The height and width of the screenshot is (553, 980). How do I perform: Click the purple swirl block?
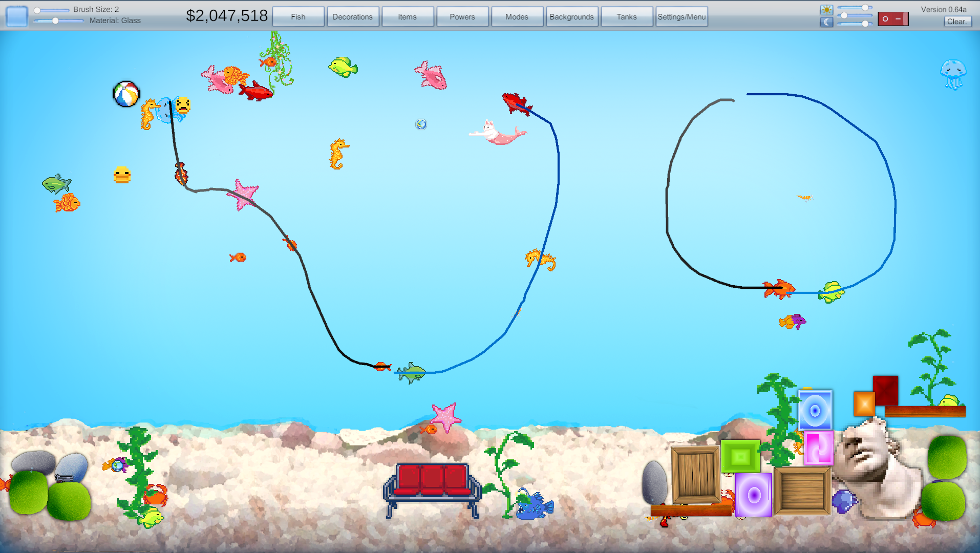(x=753, y=495)
